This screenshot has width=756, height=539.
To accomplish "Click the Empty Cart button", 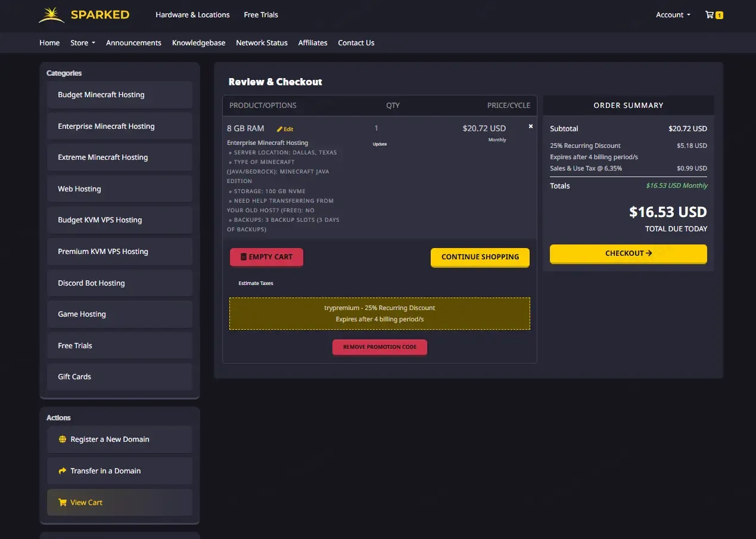I will point(266,257).
